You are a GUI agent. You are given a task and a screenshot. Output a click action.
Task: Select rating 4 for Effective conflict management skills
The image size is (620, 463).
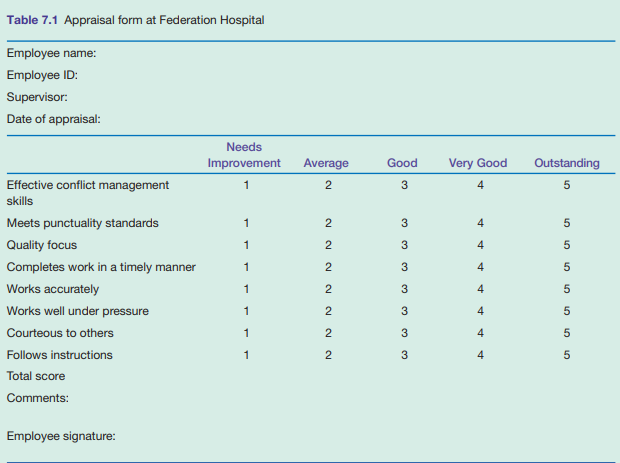pyautogui.click(x=480, y=185)
